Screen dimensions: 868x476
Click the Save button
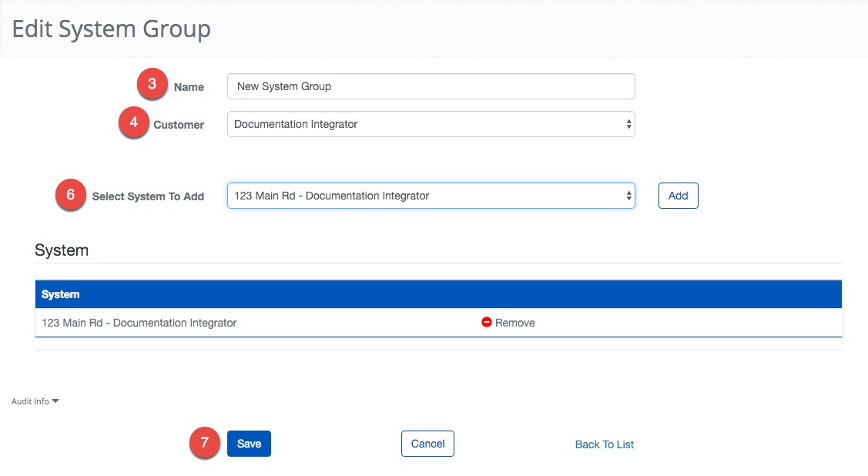point(248,443)
